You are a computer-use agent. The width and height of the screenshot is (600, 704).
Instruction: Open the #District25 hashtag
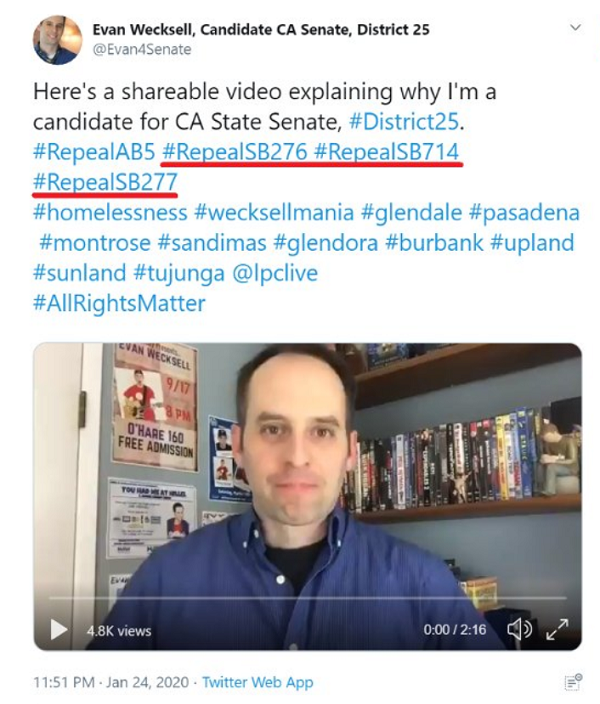click(404, 122)
